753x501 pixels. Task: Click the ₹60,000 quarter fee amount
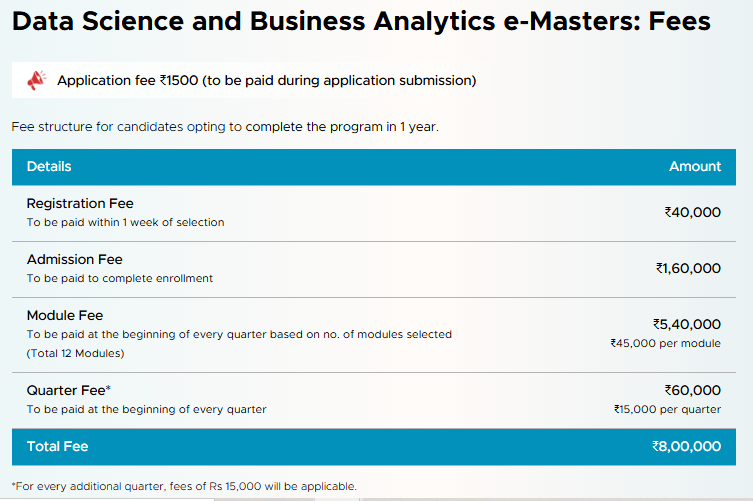[x=692, y=391]
